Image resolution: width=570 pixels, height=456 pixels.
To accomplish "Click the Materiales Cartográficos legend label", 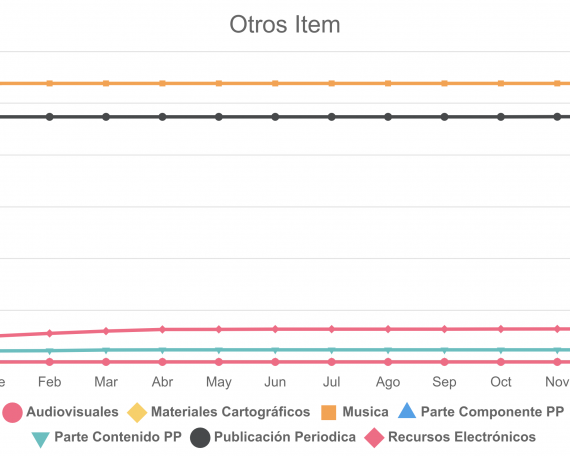I will 230,412.
